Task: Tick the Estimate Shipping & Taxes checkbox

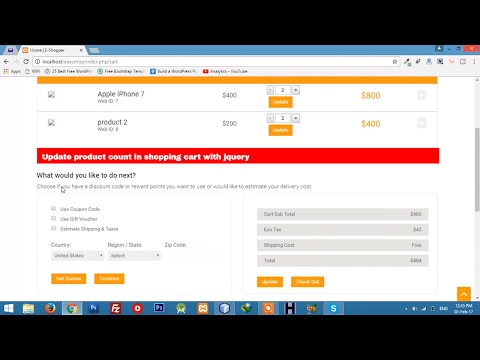Action: (53, 228)
